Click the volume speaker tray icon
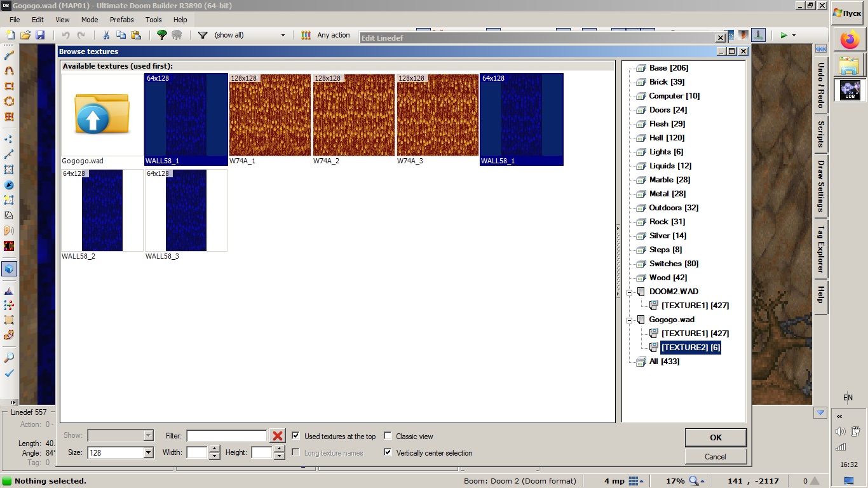The width and height of the screenshot is (868, 488). [x=840, y=431]
